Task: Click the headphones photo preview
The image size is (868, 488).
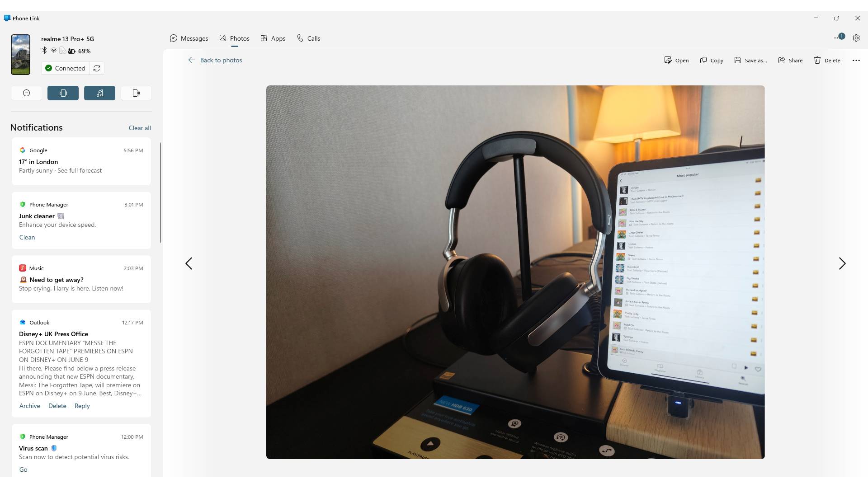Action: point(515,272)
